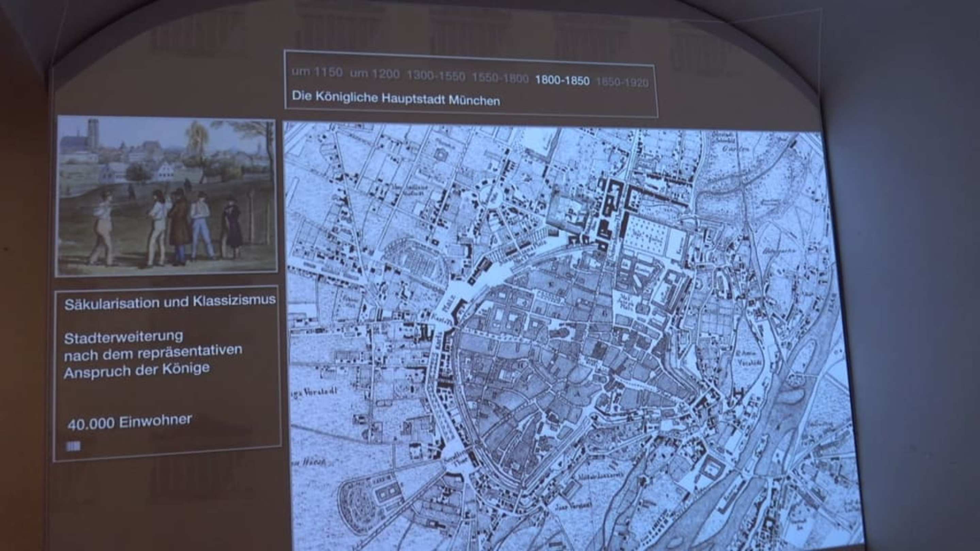Screen dimensions: 980x551
Task: Click 'Die Königliche Hauptstadt München' title
Action: (396, 99)
